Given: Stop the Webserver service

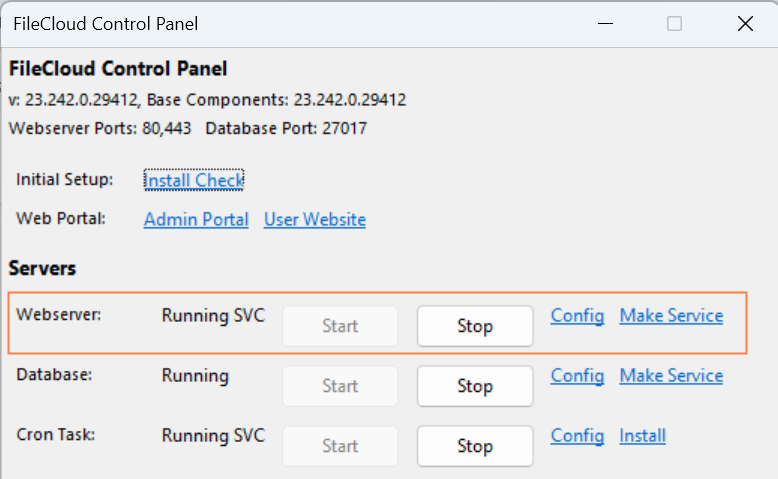Looking at the screenshot, I should click(475, 326).
